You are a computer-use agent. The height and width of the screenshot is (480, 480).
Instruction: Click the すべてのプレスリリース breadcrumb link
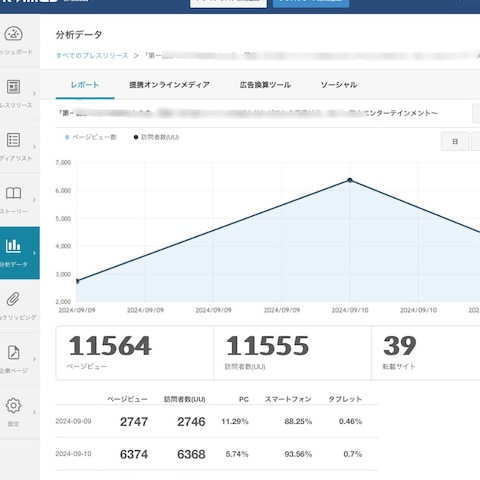coord(92,55)
